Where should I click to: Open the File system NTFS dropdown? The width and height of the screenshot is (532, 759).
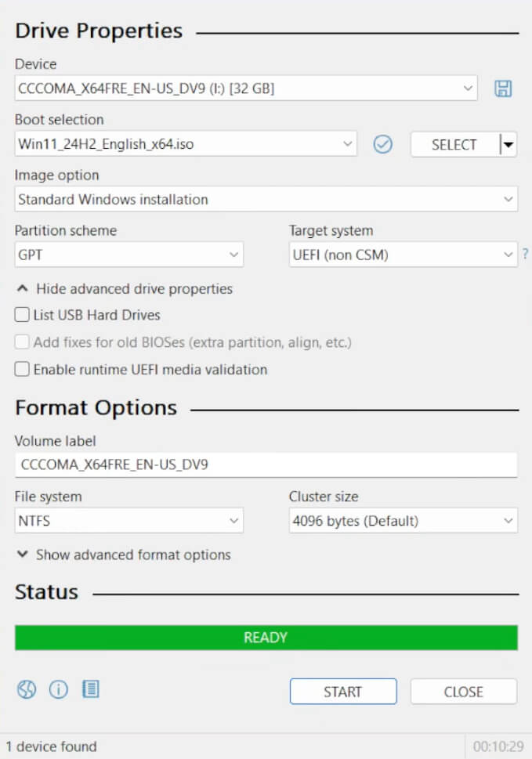click(129, 521)
